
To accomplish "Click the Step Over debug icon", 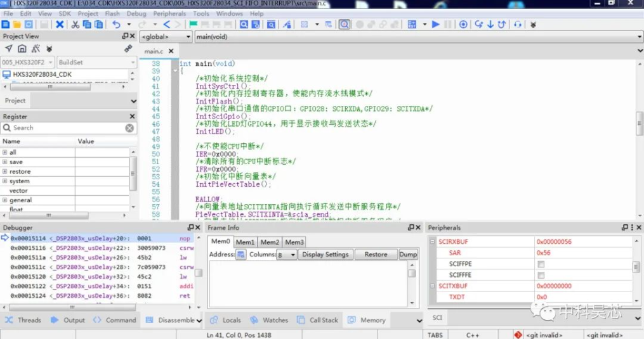I will (x=479, y=25).
